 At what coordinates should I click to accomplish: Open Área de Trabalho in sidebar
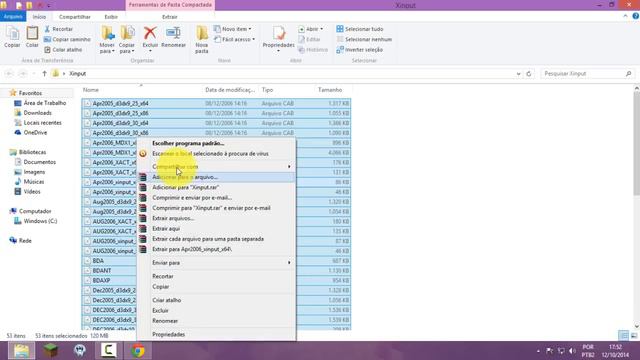pyautogui.click(x=40, y=103)
